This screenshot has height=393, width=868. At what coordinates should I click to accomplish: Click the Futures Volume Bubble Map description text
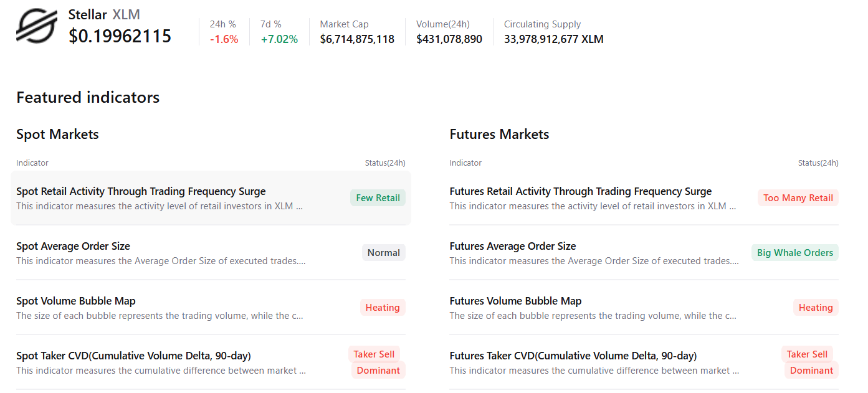[x=593, y=316]
